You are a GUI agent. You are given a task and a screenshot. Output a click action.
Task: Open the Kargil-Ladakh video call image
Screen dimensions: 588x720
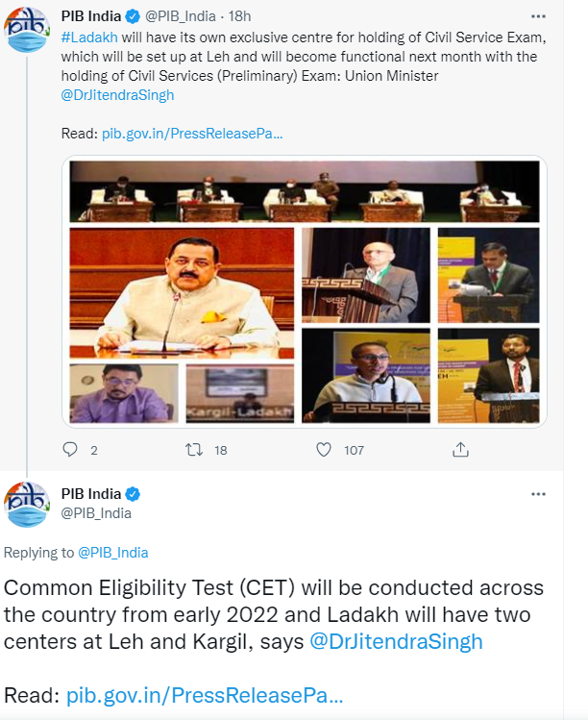238,394
